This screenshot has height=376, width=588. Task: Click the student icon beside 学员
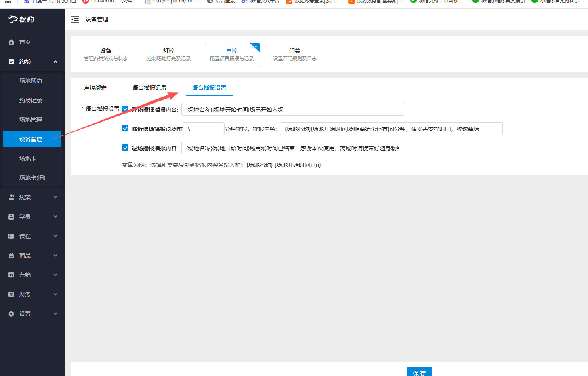coord(10,216)
